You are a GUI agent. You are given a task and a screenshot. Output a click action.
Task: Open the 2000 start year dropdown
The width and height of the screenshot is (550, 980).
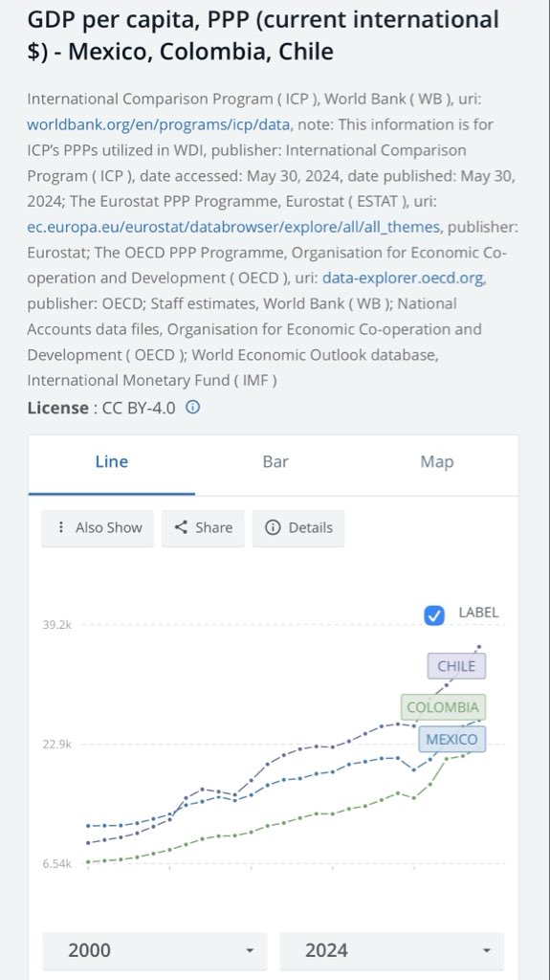(x=154, y=950)
